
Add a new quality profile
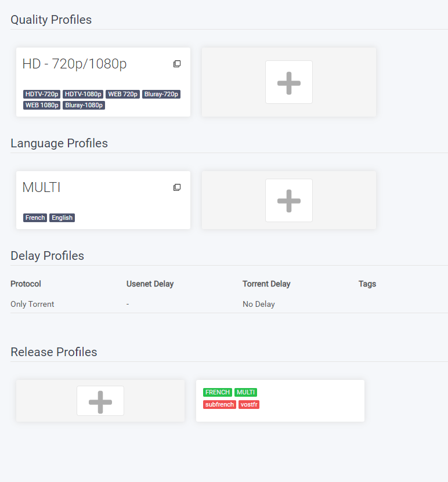(x=289, y=82)
